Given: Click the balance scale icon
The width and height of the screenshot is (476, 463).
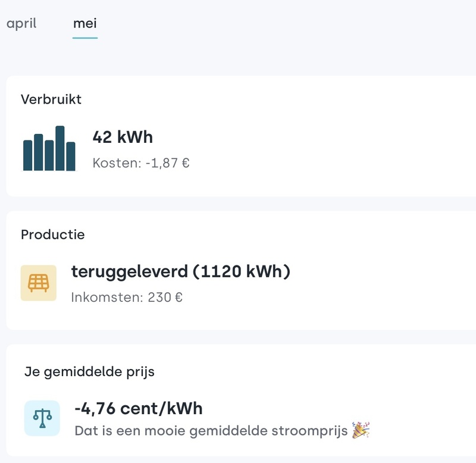Looking at the screenshot, I should point(42,418).
